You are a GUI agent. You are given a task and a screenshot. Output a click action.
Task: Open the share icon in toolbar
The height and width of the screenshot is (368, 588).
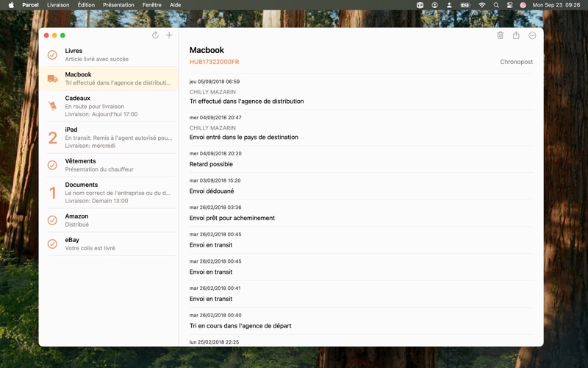[x=516, y=35]
